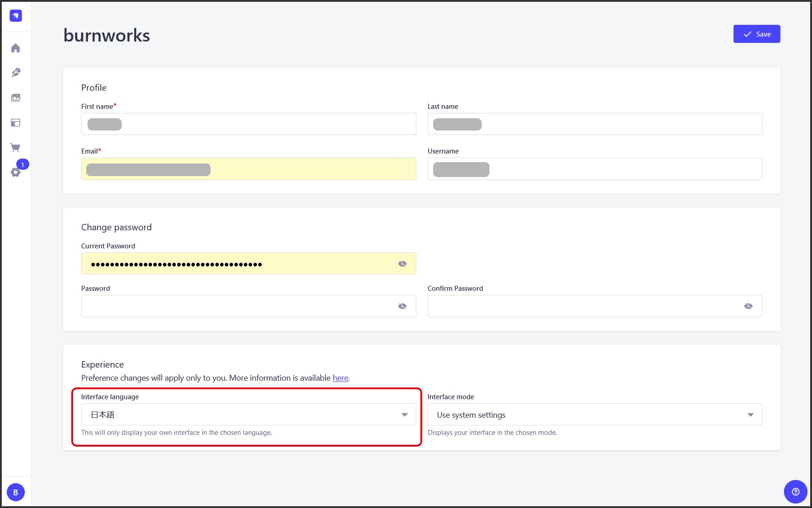Toggle visibility of the new Password field

coord(402,306)
